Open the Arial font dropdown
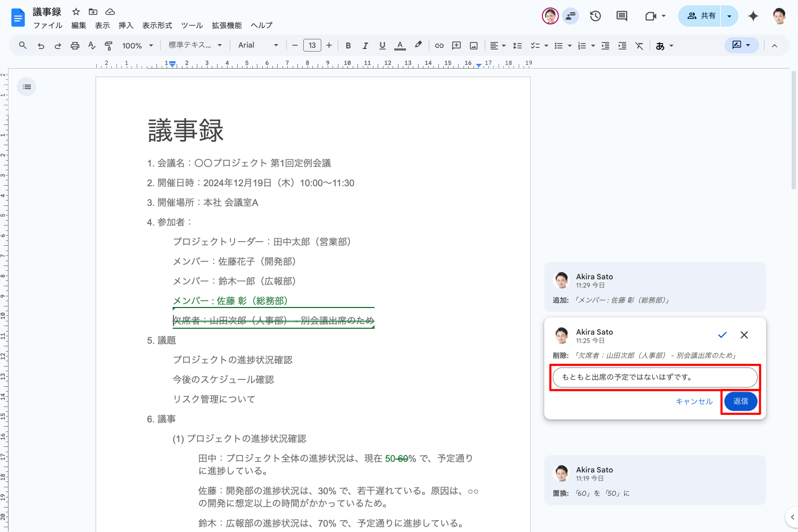The width and height of the screenshot is (798, 532). [258, 45]
